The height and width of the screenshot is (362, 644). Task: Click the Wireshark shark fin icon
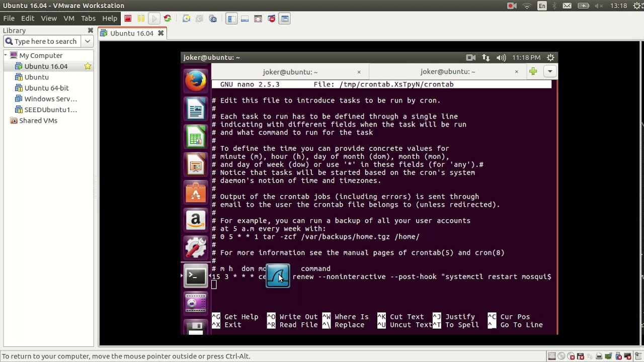click(x=278, y=276)
